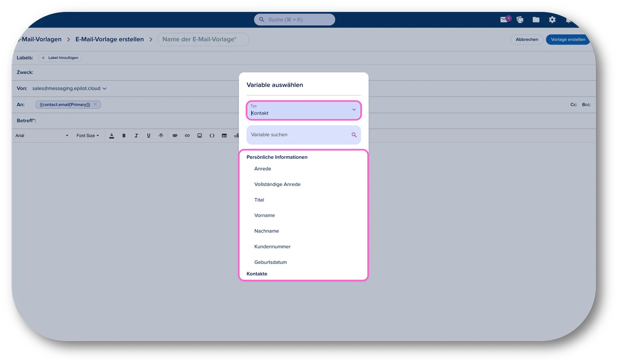
Task: Toggle italic formatting
Action: pyautogui.click(x=136, y=136)
